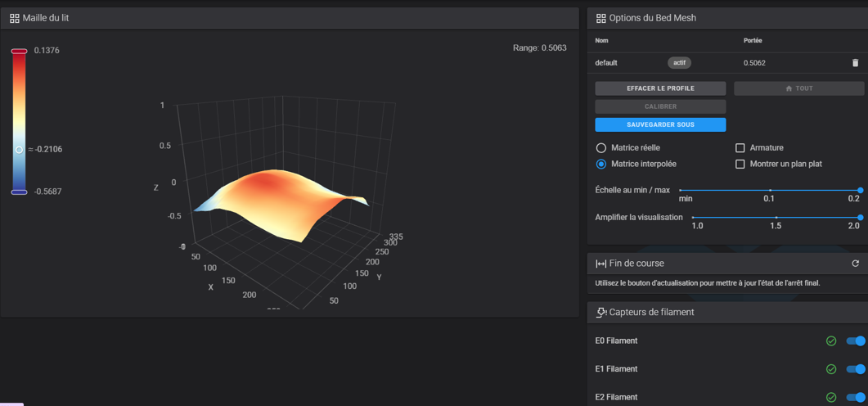The image size is (868, 406).
Task: Delete the default mesh profile
Action: (x=855, y=63)
